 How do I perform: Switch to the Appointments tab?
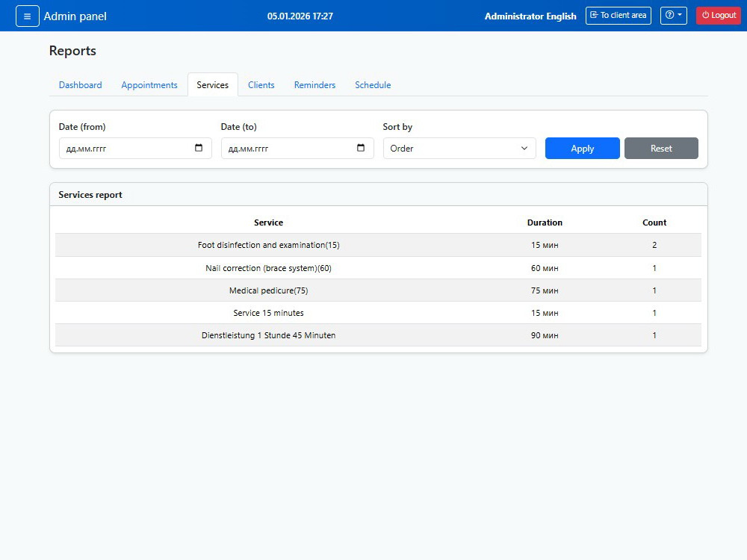click(x=149, y=85)
